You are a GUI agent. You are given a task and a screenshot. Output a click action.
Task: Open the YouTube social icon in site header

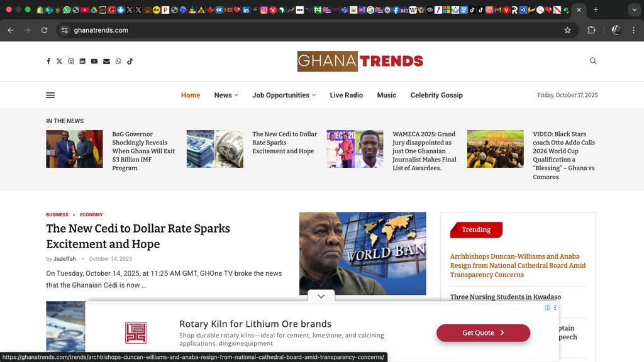(x=94, y=61)
